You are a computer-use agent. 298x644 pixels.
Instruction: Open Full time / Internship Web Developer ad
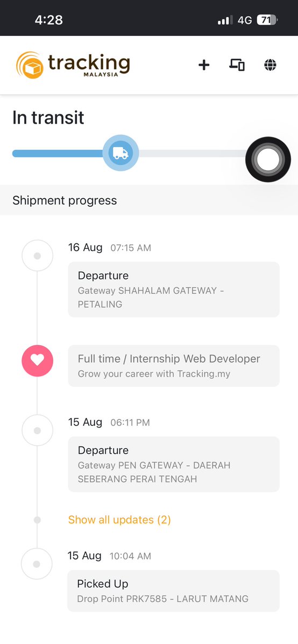[x=174, y=366]
